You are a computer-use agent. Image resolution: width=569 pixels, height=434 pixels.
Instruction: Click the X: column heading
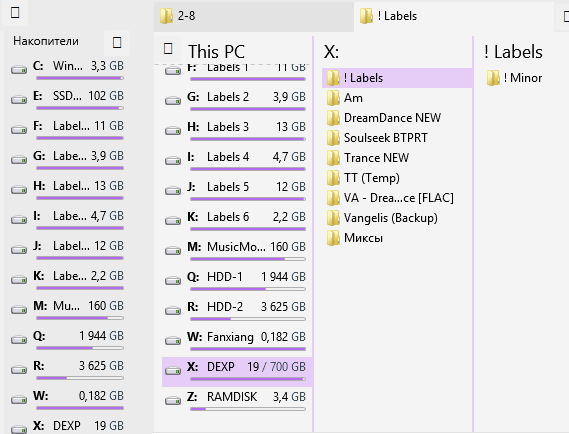click(331, 52)
